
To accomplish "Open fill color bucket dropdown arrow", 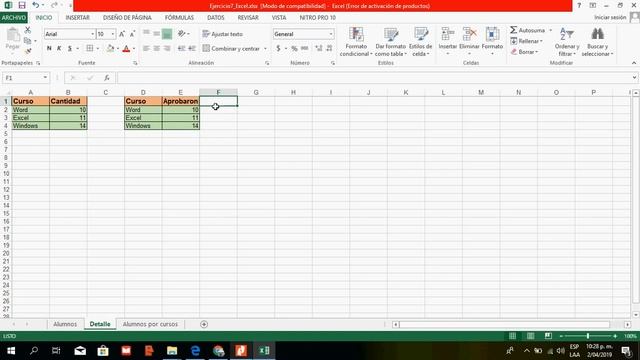I will point(118,49).
